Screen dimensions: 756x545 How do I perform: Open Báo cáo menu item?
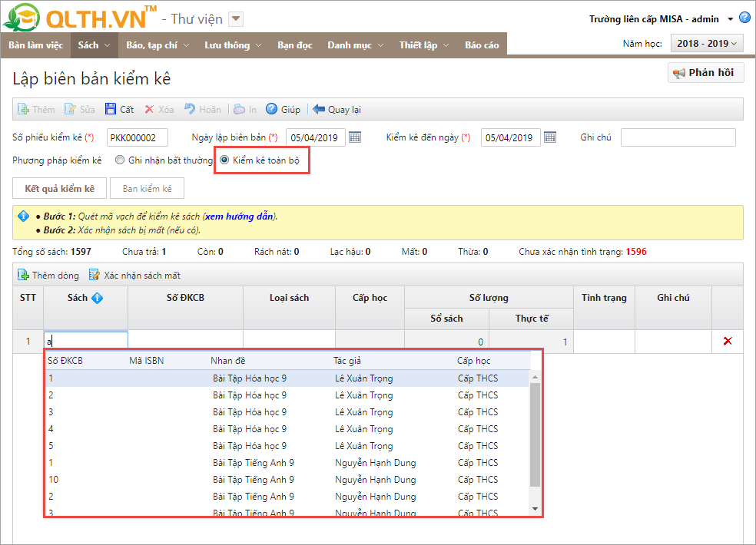click(x=482, y=45)
